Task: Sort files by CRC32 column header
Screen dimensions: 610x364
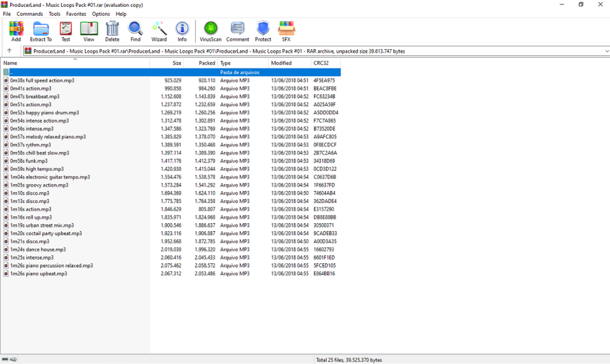Action: tap(326, 63)
